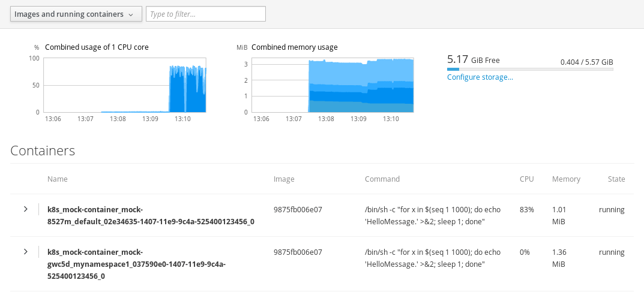Click the 1.36 MiB memory value
644x295 pixels.
tap(559, 258)
